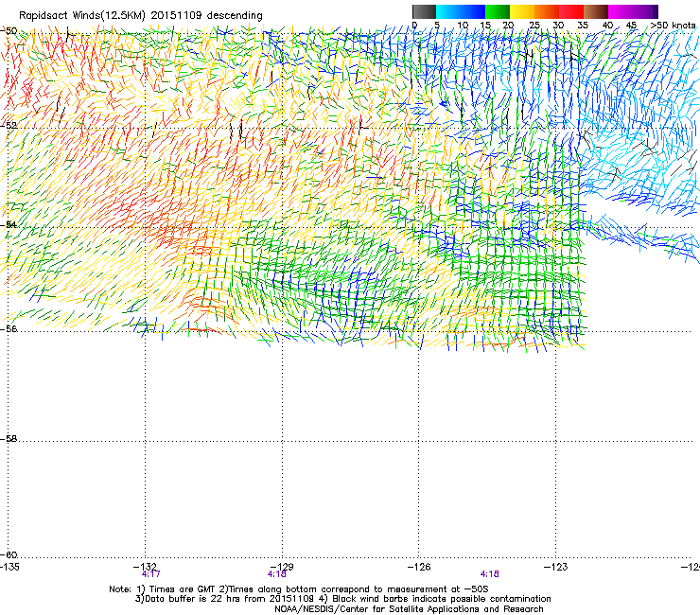Pick the orange 25-30 knots legend swatch

click(x=547, y=11)
